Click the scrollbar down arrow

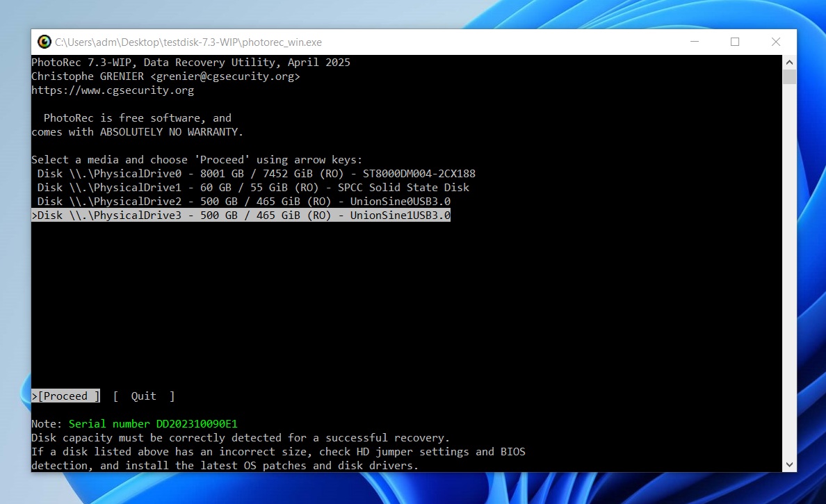[x=789, y=464]
